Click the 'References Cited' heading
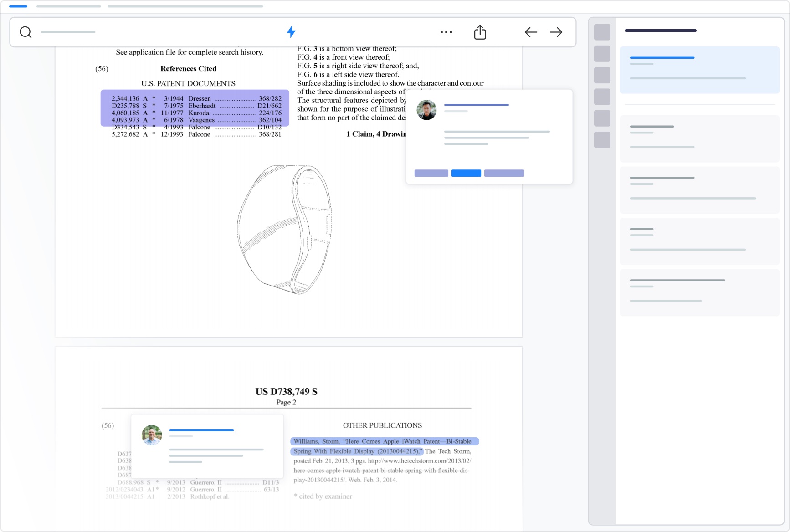790x532 pixels. [188, 69]
